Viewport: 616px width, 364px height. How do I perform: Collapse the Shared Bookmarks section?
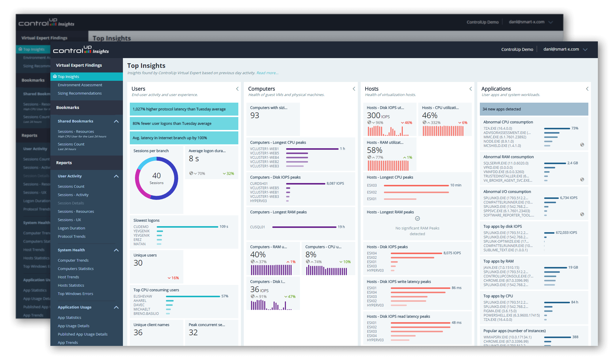[x=116, y=121]
